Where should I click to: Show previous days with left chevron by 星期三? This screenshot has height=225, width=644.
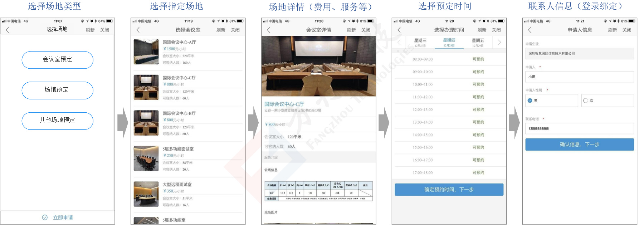pos(399,42)
